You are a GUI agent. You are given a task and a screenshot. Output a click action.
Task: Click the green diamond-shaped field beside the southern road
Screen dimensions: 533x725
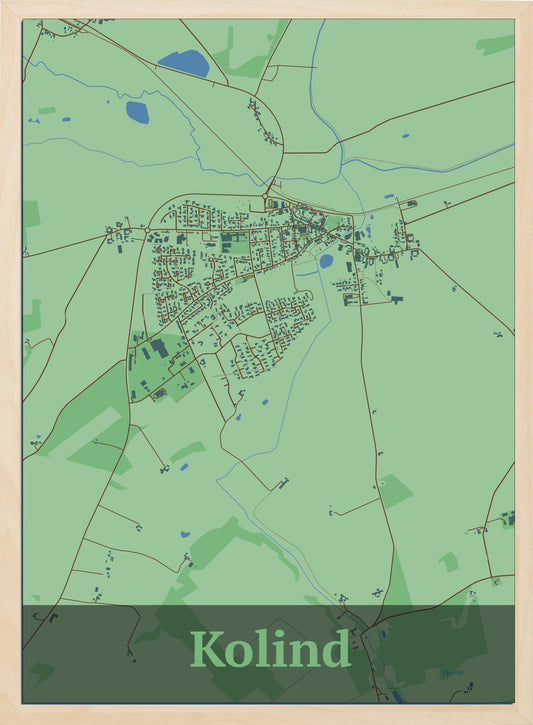(x=394, y=491)
